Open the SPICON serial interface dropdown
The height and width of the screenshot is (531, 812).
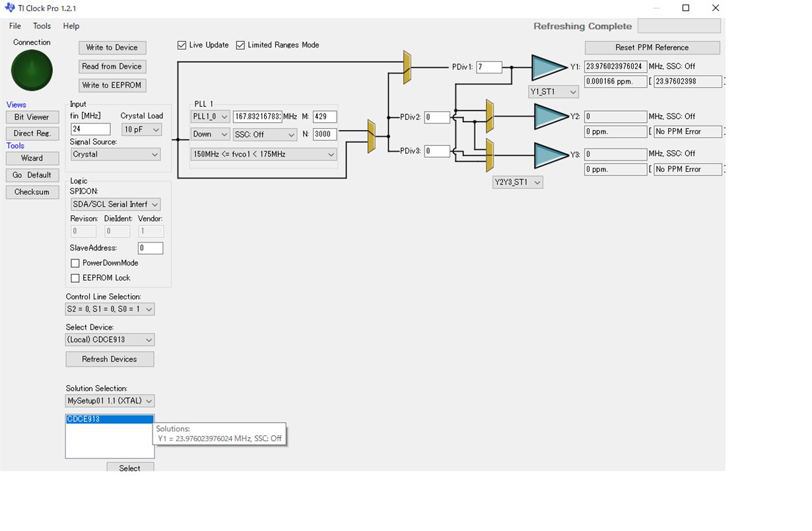pos(116,205)
